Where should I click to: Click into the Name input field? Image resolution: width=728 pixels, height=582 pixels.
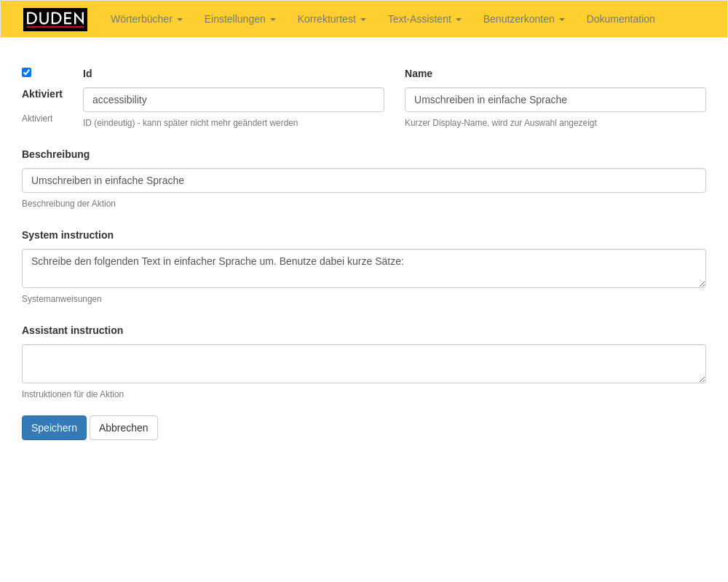(x=555, y=100)
